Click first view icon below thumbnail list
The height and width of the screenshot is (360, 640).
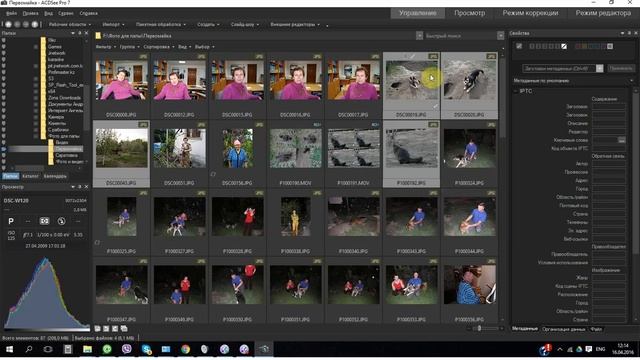pos(98,329)
